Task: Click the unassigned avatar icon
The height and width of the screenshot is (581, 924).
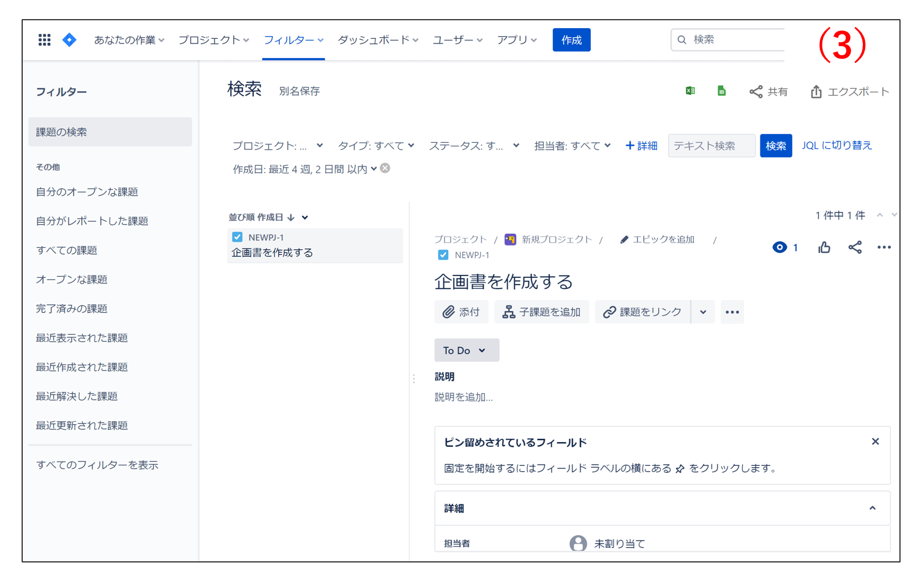Action: click(578, 543)
